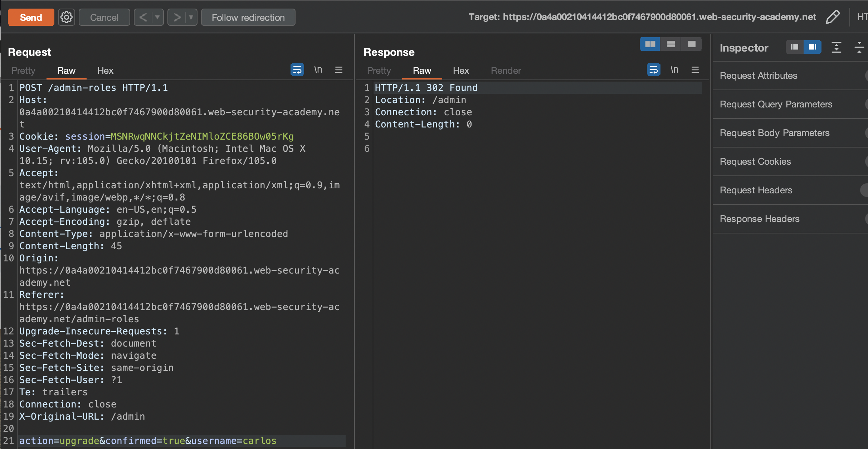Expand the Request Body Parameters section
The height and width of the screenshot is (449, 868).
pos(774,133)
